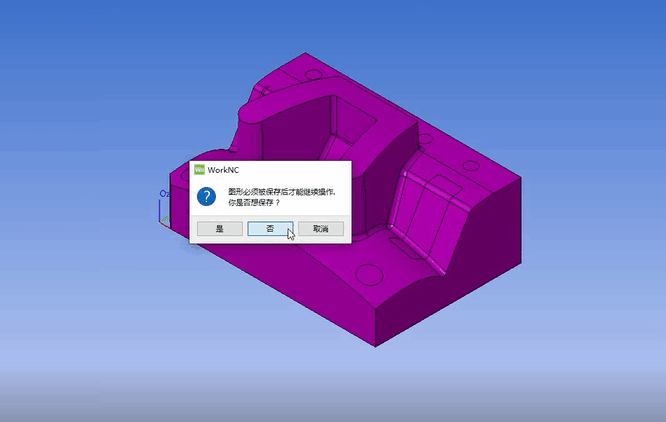Choose 否 to skip saving
The height and width of the screenshot is (422, 666).
click(x=270, y=229)
